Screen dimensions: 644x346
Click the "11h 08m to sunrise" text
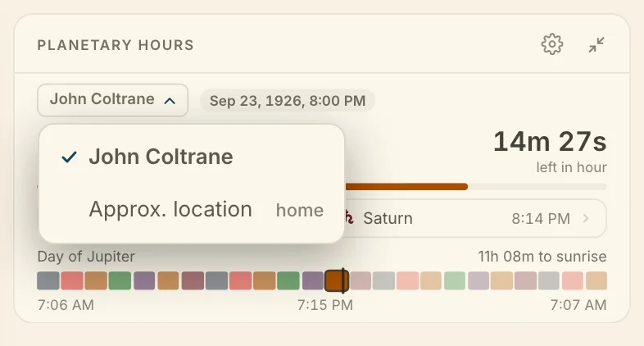(x=542, y=257)
